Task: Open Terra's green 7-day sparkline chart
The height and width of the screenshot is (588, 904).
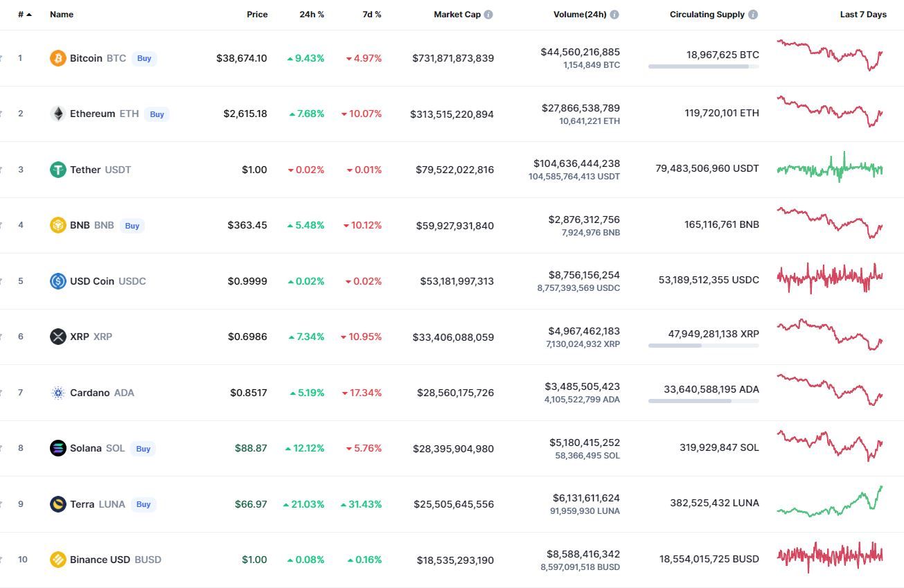Action: [x=830, y=502]
